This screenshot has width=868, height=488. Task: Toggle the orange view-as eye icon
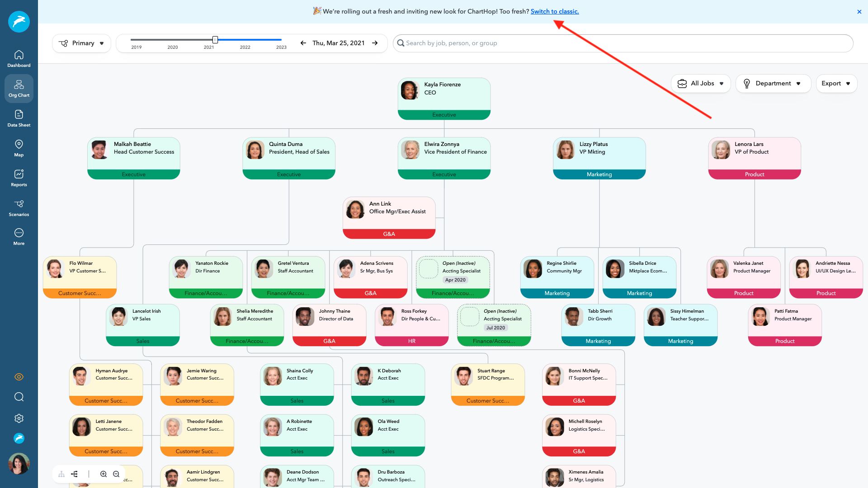pos(19,376)
